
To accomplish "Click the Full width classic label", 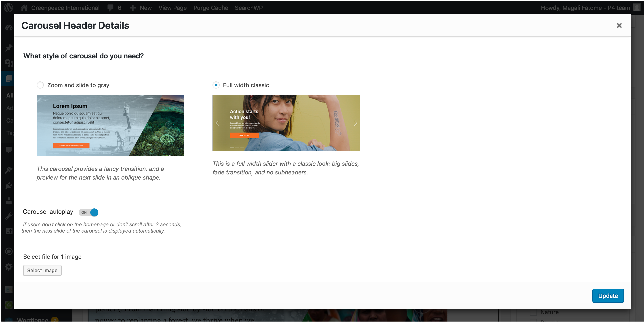I will tap(246, 85).
